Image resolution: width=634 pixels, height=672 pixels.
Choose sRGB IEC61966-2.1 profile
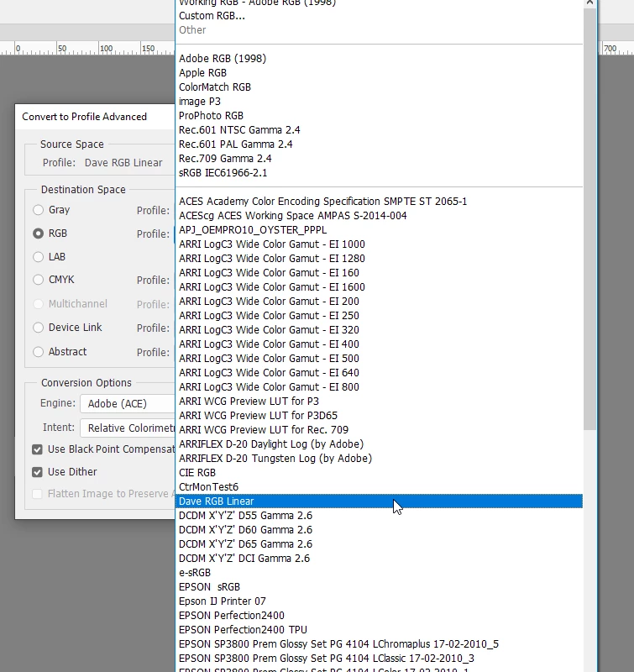point(379,173)
